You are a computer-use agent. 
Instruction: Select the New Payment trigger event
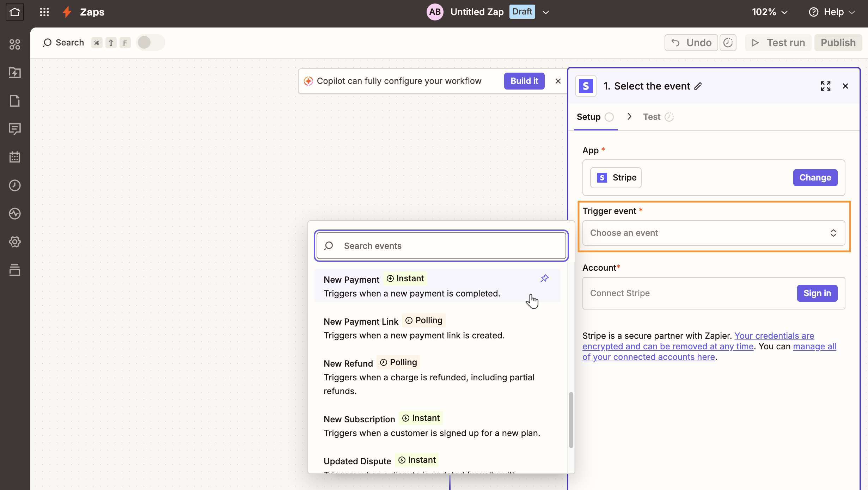(437, 286)
